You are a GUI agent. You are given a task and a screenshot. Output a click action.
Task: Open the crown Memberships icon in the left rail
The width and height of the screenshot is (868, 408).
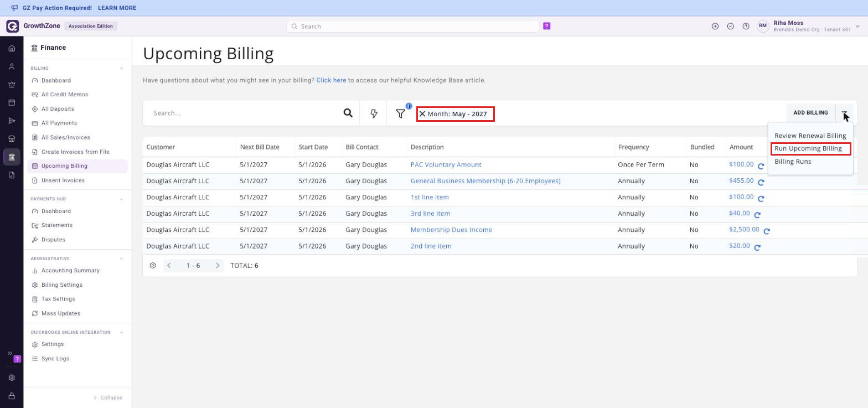[x=12, y=85]
